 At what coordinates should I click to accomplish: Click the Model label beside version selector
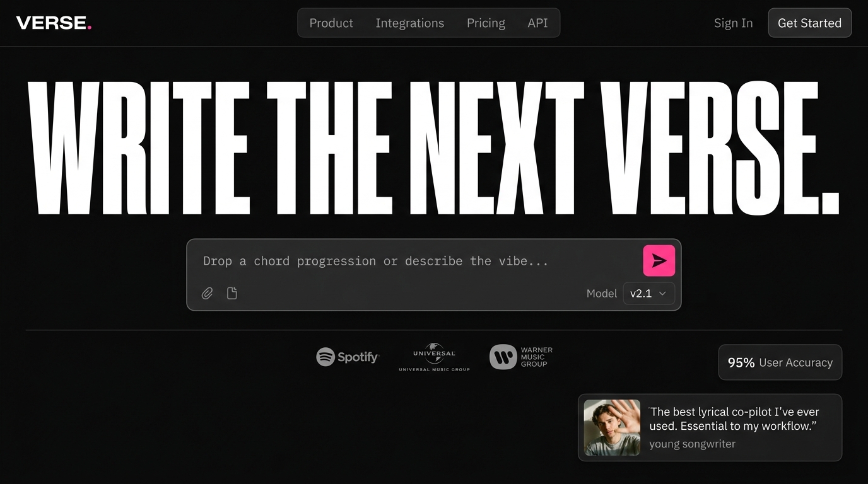pyautogui.click(x=602, y=294)
